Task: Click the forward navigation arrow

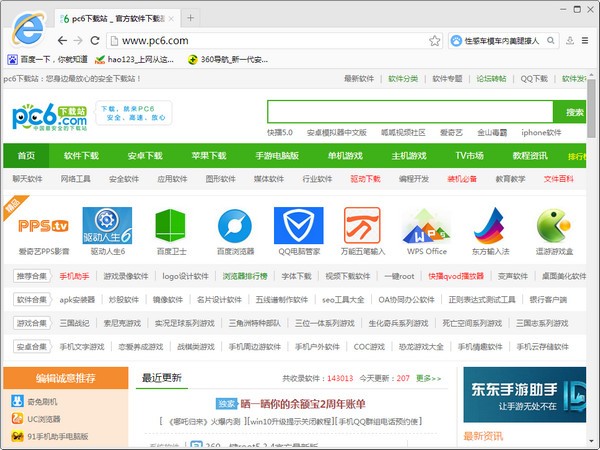Action: coord(78,40)
